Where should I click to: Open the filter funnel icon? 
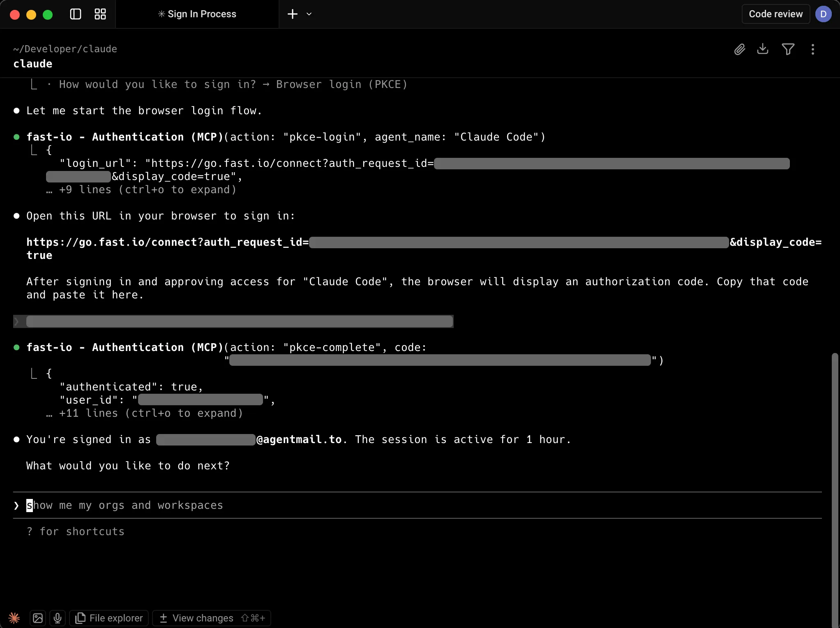(788, 49)
